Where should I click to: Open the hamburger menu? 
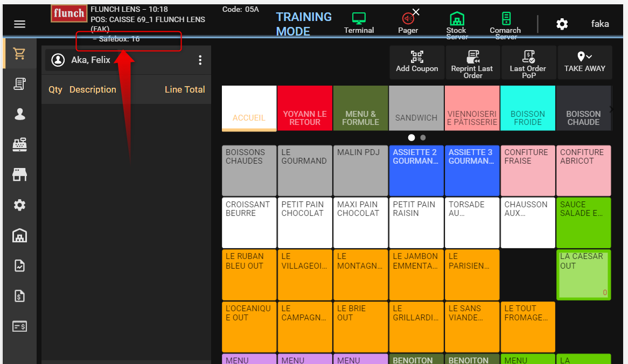[19, 24]
